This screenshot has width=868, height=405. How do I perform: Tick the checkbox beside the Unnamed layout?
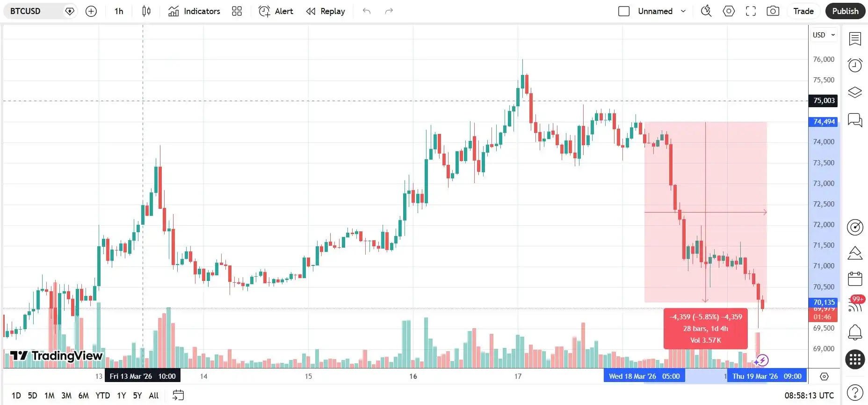click(x=624, y=11)
